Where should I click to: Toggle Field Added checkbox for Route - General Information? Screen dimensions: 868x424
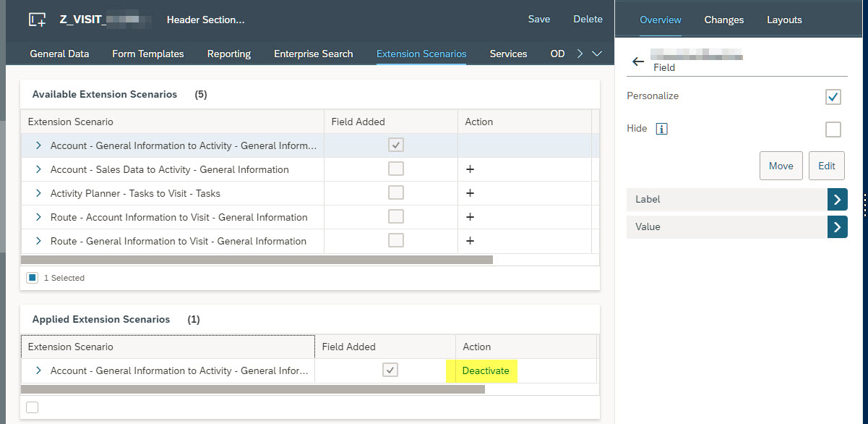pyautogui.click(x=396, y=241)
